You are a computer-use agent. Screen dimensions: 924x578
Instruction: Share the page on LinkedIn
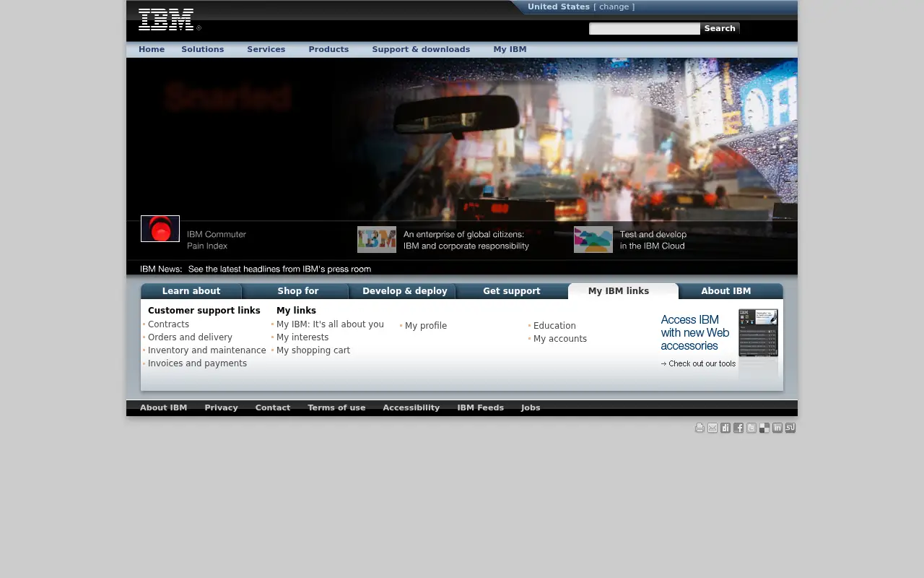coord(777,428)
